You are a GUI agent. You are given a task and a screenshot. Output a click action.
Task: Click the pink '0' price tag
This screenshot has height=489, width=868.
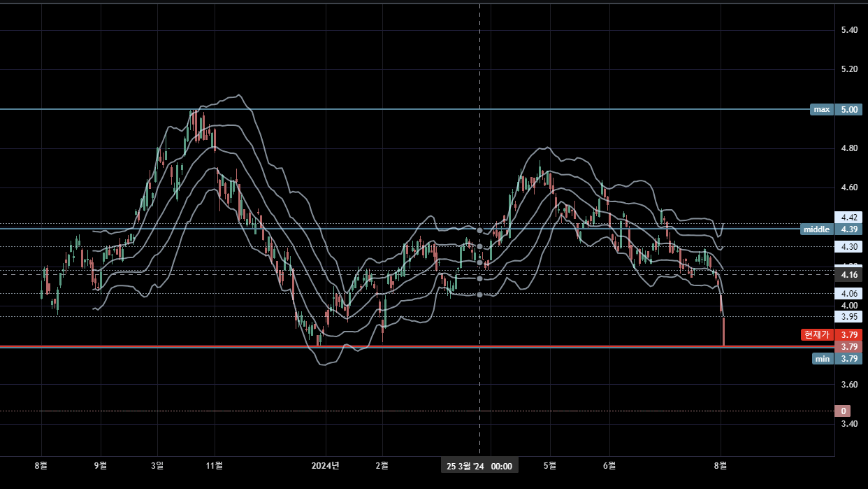pos(844,411)
